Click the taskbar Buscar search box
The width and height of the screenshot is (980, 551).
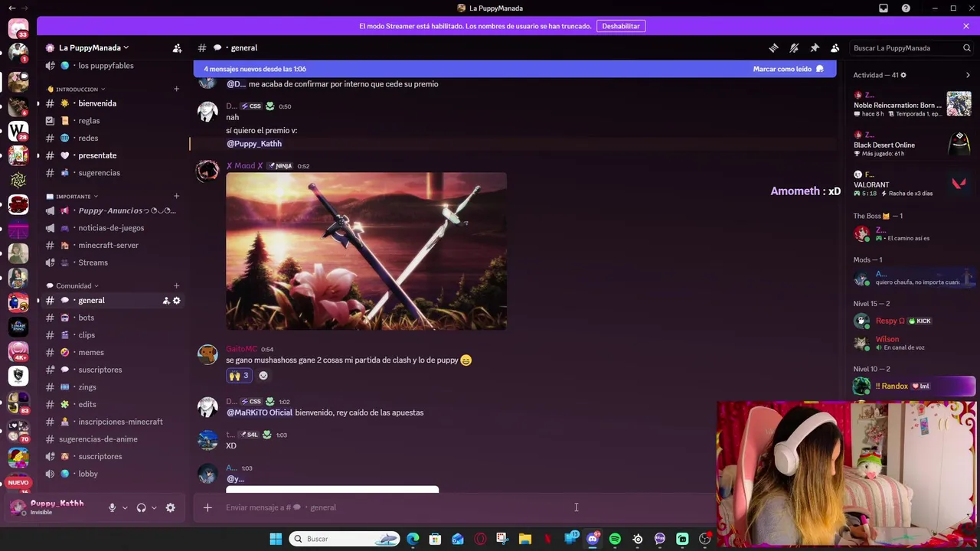tap(345, 539)
